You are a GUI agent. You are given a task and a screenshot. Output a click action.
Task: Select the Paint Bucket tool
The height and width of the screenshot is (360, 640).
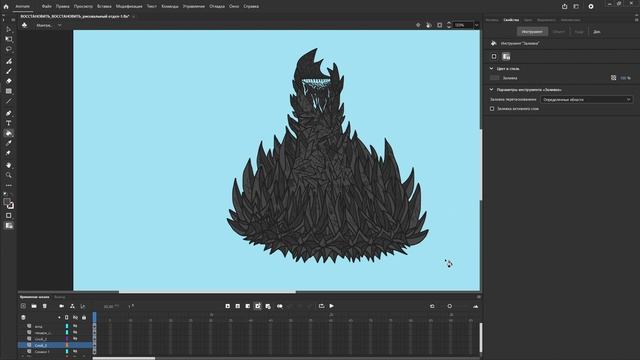coord(9,133)
